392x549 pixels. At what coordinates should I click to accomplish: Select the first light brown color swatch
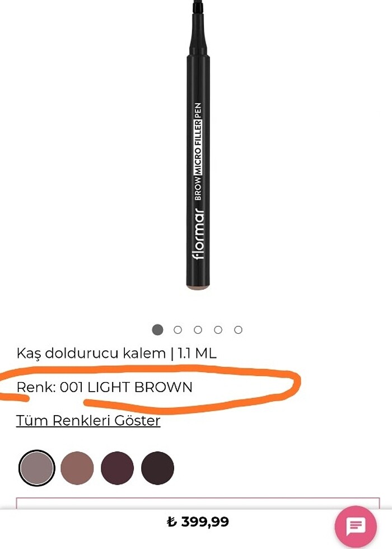tap(37, 468)
